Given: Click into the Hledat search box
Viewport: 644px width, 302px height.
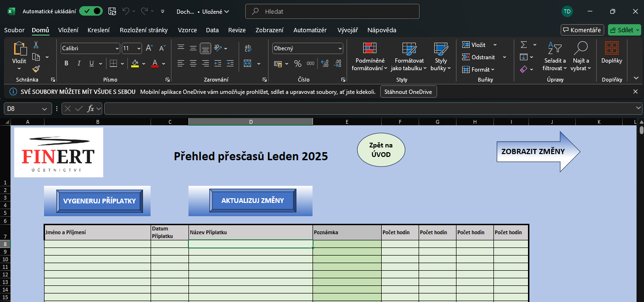Looking at the screenshot, I should tap(331, 11).
